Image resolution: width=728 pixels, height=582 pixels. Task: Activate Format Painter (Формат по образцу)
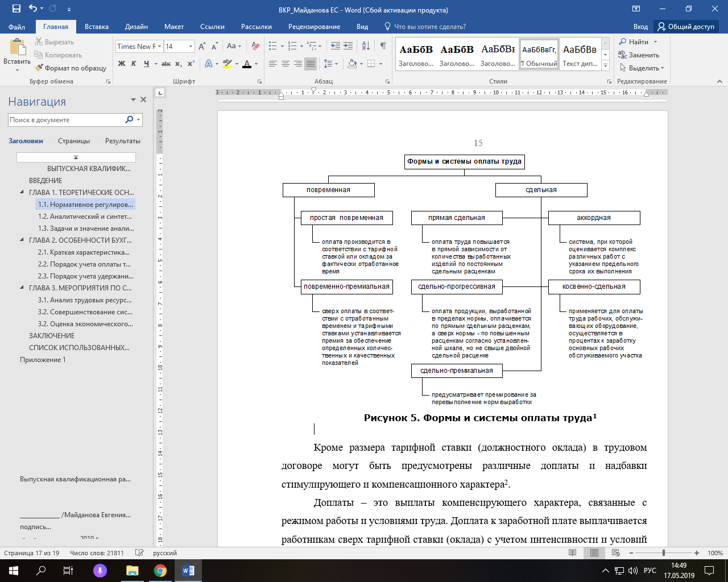point(71,68)
